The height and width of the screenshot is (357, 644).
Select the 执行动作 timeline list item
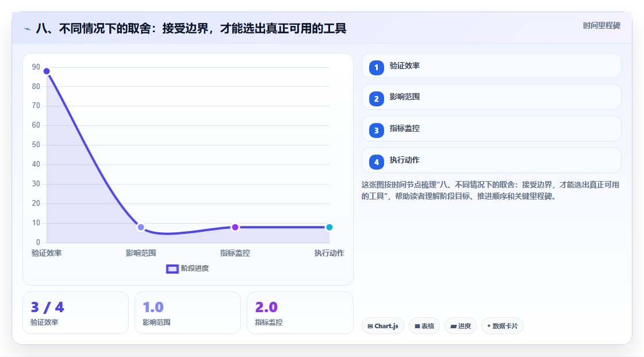[491, 160]
